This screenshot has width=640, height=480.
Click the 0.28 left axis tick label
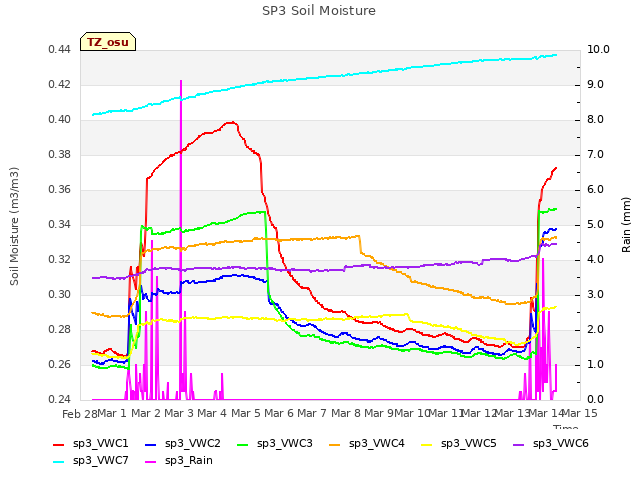[x=60, y=330]
